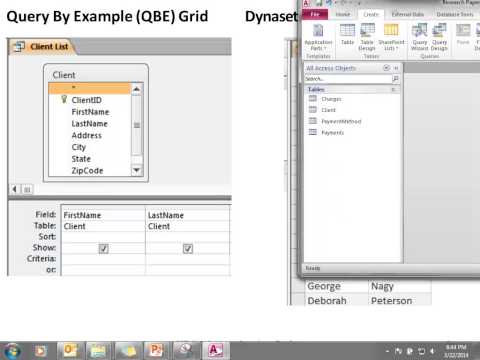Open Query Design in the ribbon
The image size is (480, 360).
point(439,37)
